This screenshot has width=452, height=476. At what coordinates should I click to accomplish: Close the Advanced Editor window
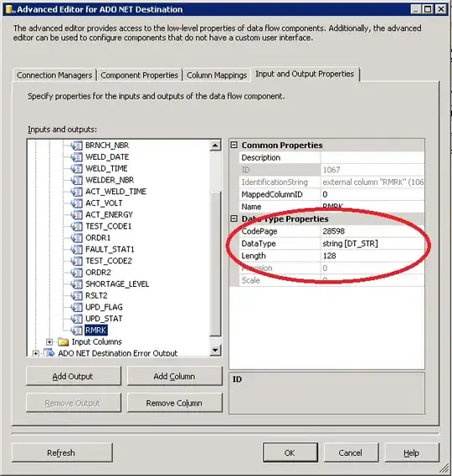pos(440,9)
